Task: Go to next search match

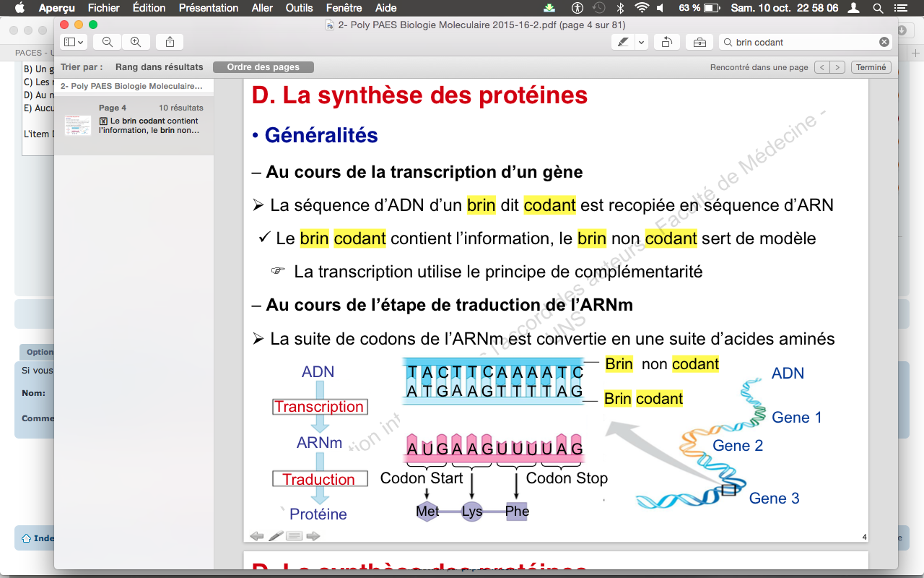Action: click(x=837, y=67)
